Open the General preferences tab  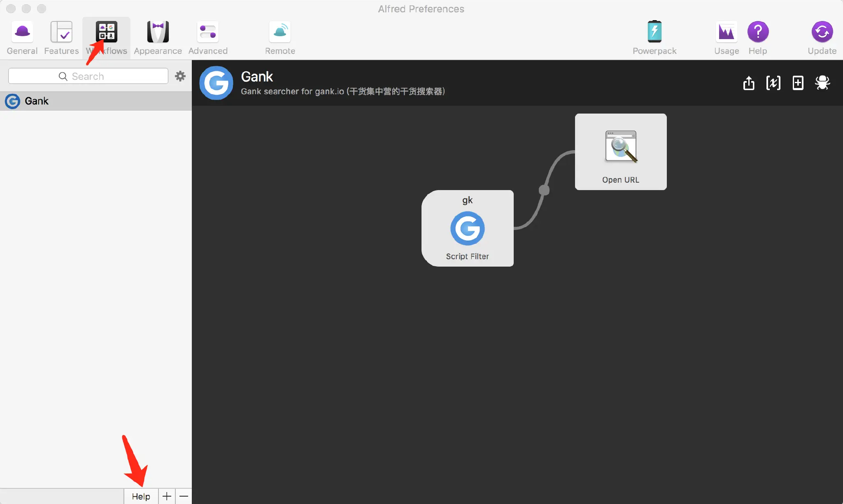(x=22, y=37)
